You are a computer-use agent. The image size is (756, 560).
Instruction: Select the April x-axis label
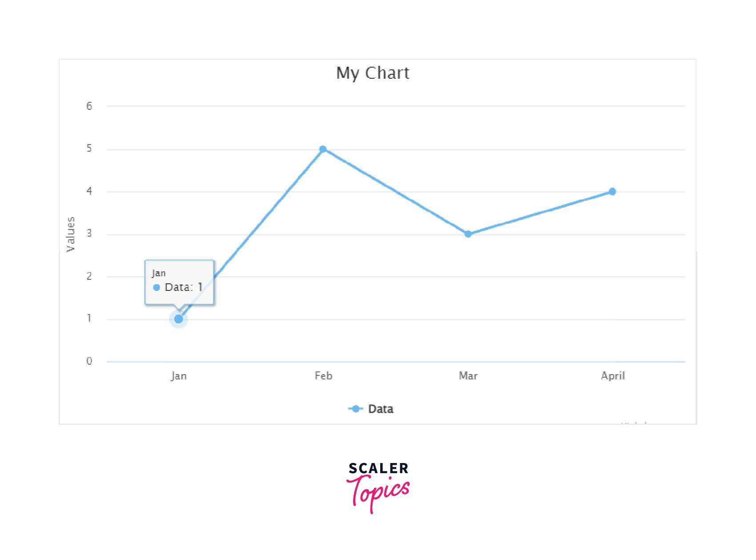[612, 376]
